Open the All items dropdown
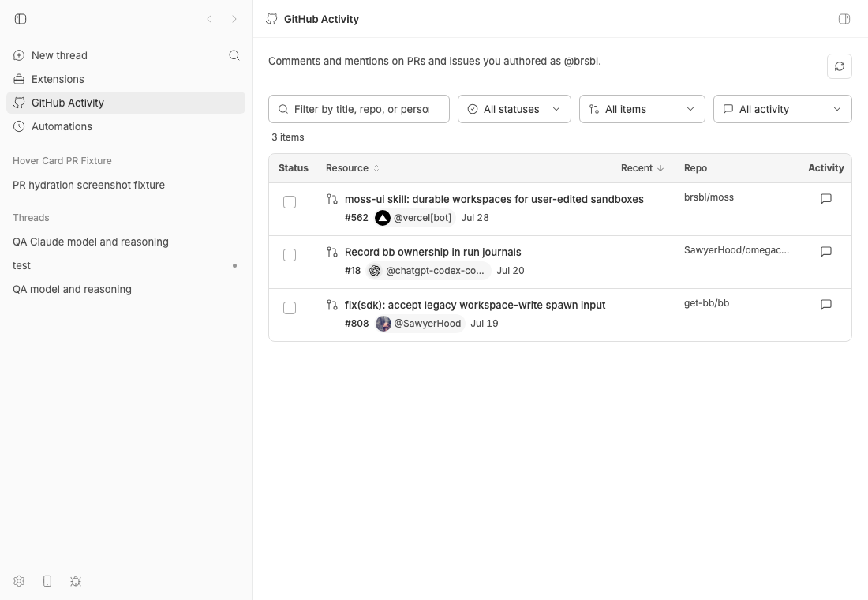The height and width of the screenshot is (600, 868). coord(642,109)
